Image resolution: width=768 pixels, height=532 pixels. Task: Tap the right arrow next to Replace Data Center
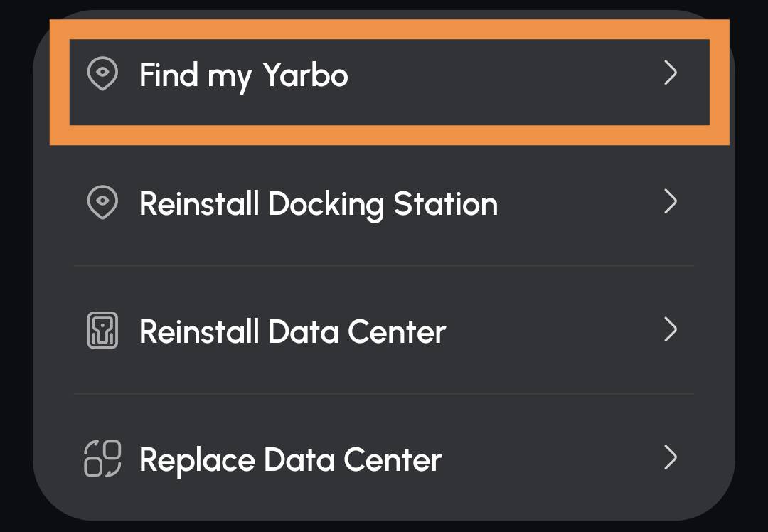coord(671,457)
